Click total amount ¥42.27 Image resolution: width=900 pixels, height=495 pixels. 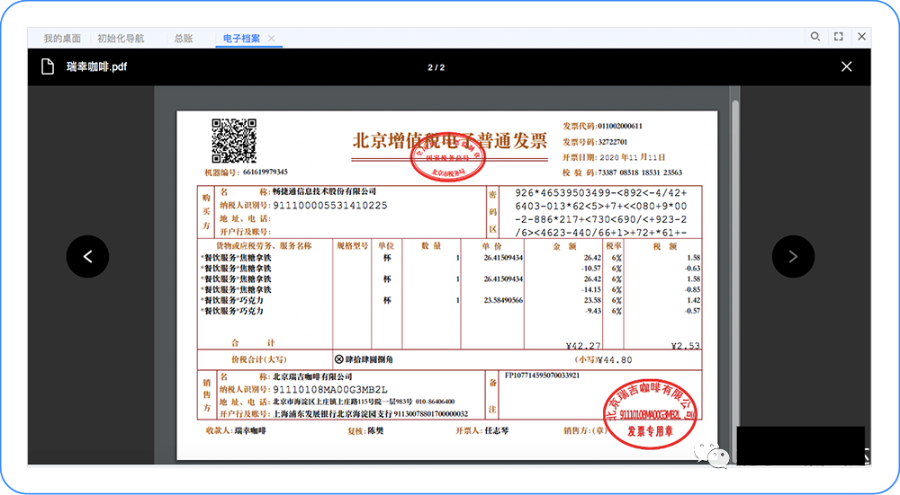pyautogui.click(x=583, y=346)
